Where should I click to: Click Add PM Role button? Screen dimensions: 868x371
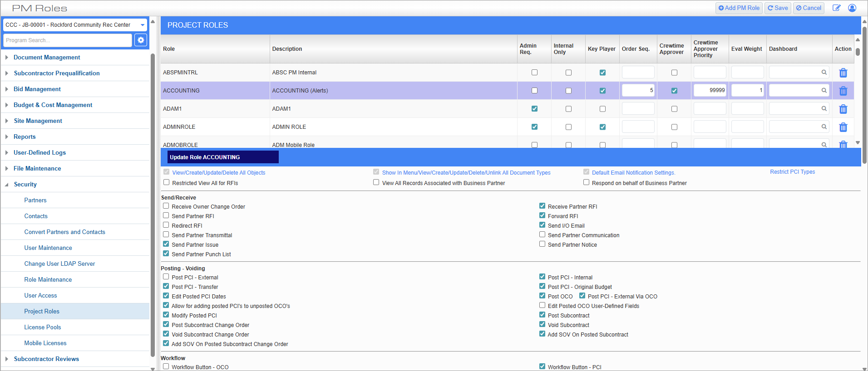[739, 8]
